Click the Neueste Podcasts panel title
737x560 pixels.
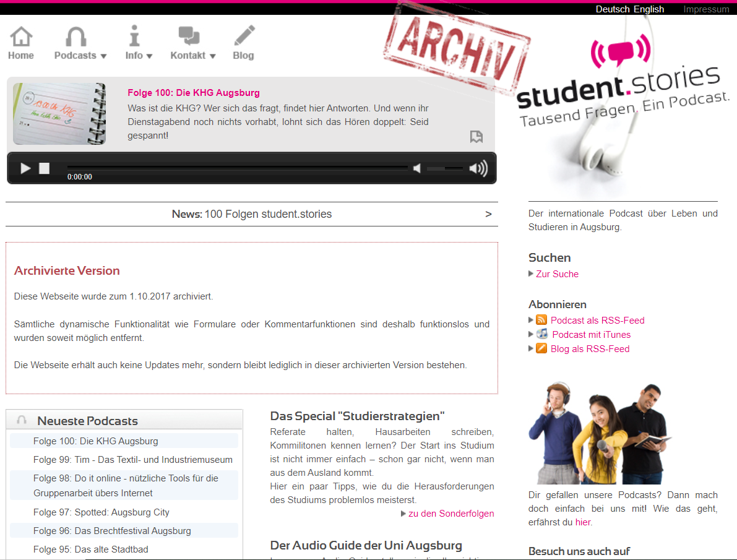[87, 421]
